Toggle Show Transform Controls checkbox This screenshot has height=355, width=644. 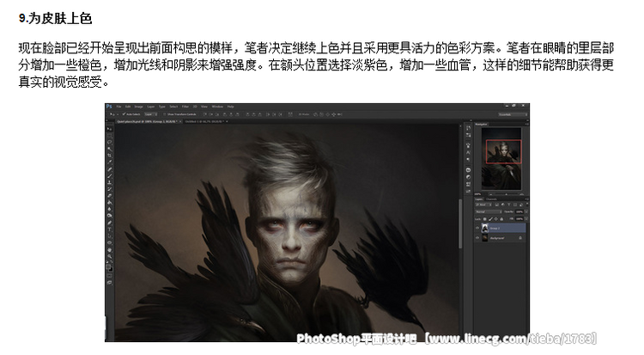[164, 114]
